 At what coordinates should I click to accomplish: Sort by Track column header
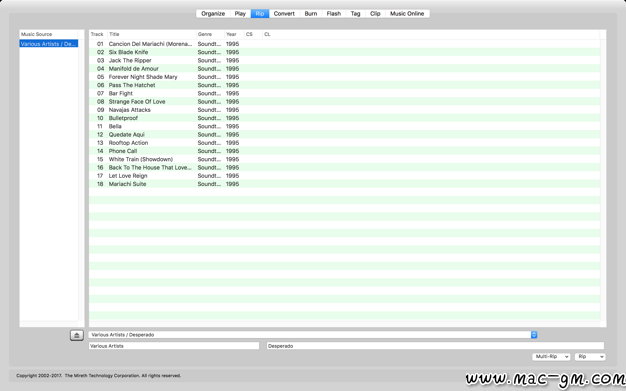tap(98, 34)
